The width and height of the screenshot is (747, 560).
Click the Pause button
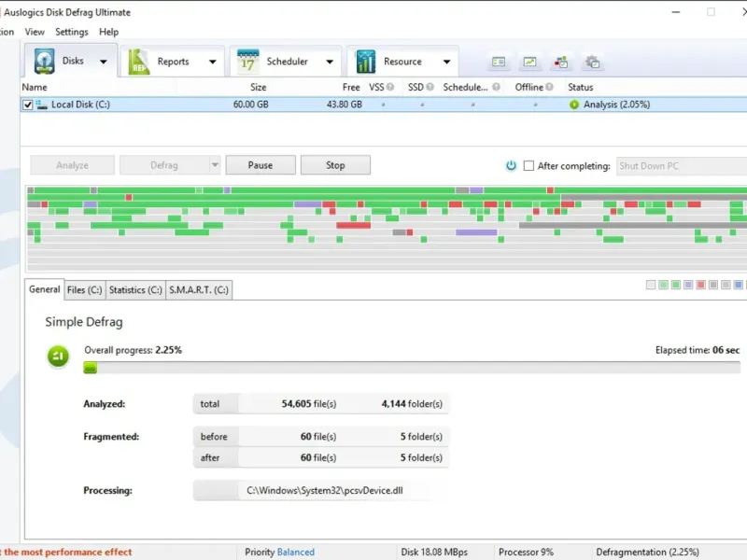[x=261, y=165]
